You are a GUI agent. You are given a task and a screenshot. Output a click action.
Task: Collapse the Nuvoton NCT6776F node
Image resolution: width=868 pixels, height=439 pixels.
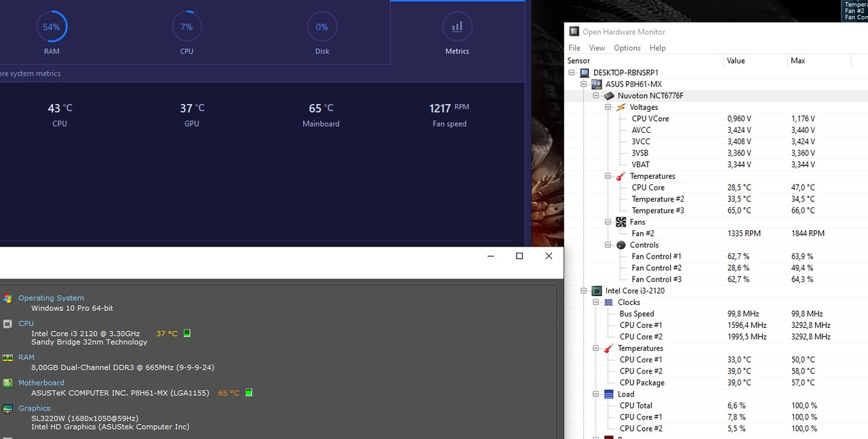[x=596, y=96]
